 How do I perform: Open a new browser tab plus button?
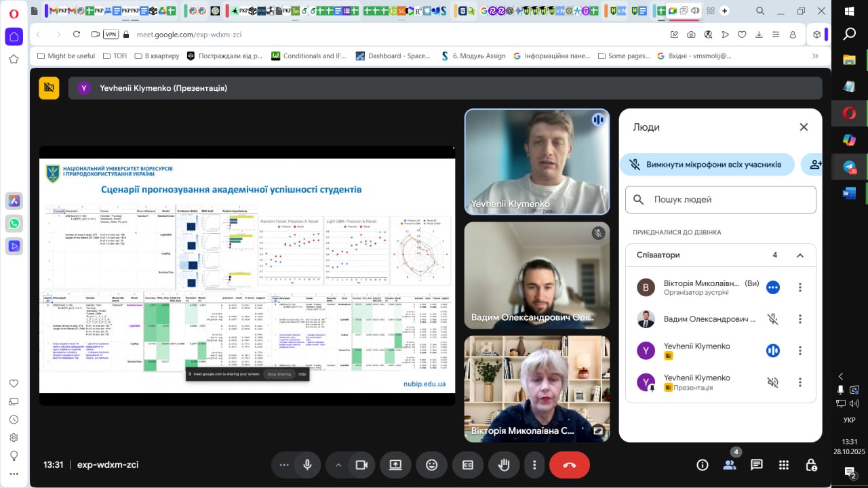[724, 11]
